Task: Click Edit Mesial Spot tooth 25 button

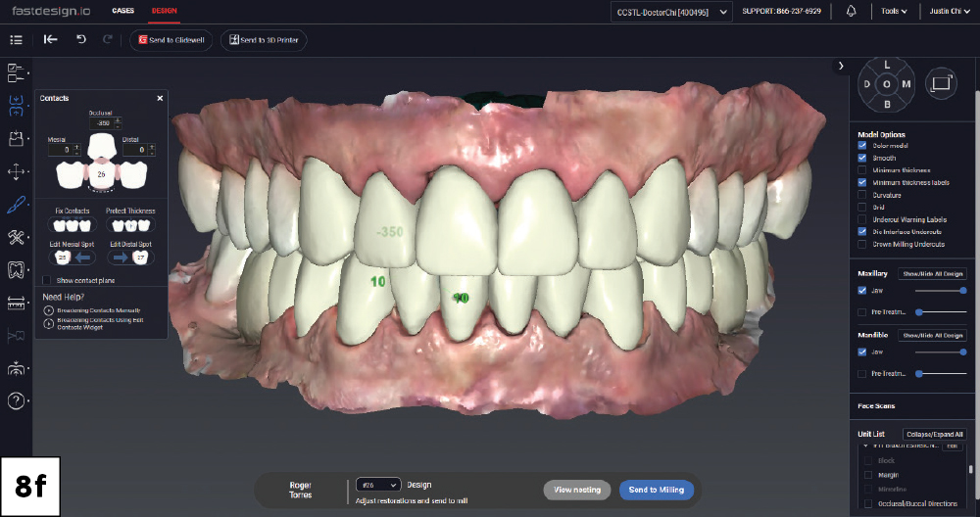Action: (72, 258)
